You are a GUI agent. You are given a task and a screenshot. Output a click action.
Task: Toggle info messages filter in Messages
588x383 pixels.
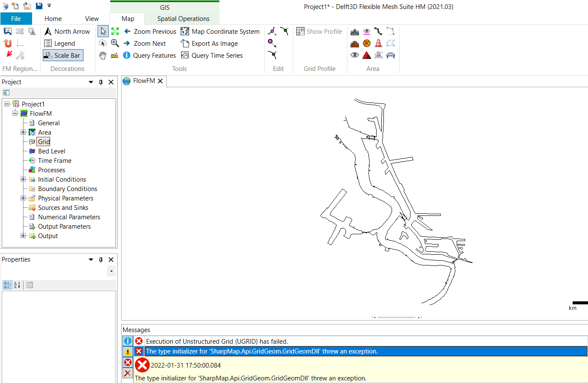128,341
